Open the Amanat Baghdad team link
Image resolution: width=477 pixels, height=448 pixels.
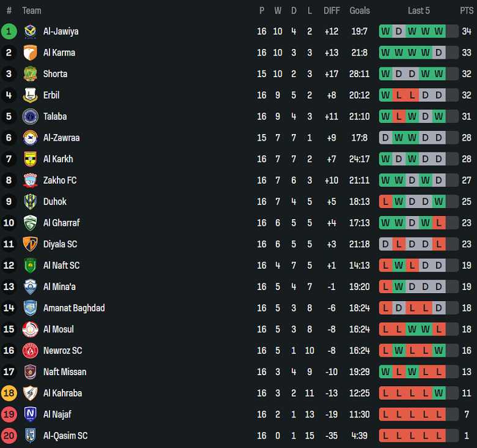click(x=73, y=308)
